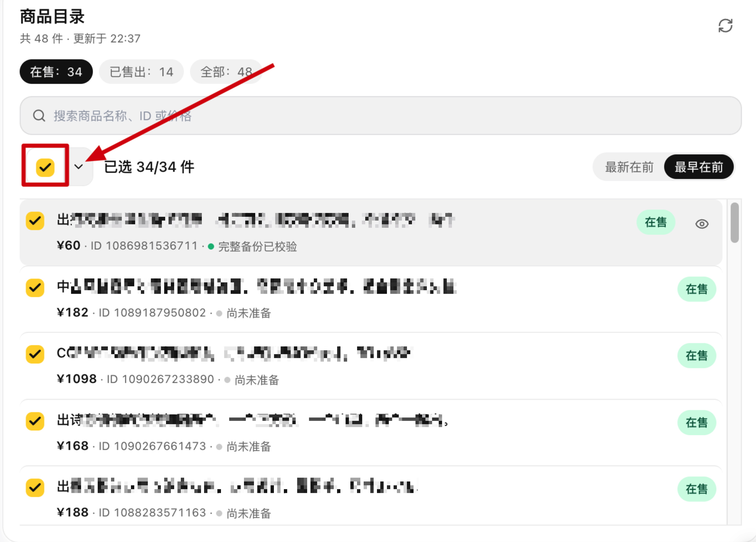Click the 完整备份已校验 status text
756x542 pixels.
257,246
